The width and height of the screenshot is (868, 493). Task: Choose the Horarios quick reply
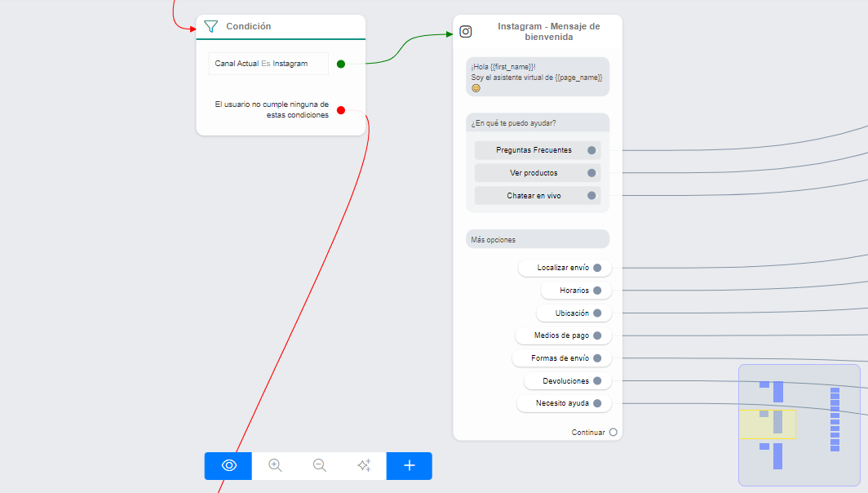[x=575, y=291]
